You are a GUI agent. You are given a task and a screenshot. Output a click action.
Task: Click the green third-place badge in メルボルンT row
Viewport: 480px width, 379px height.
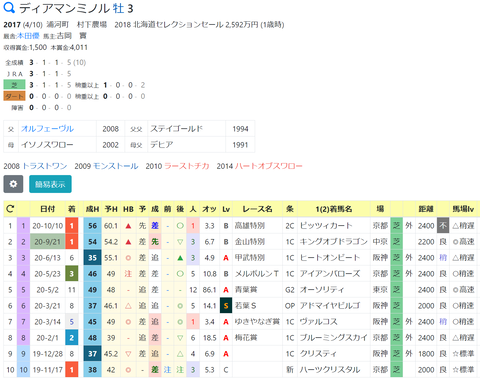point(72,274)
